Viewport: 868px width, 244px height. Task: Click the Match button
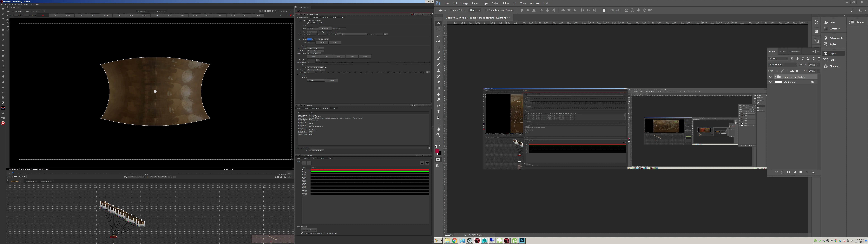coord(313,57)
